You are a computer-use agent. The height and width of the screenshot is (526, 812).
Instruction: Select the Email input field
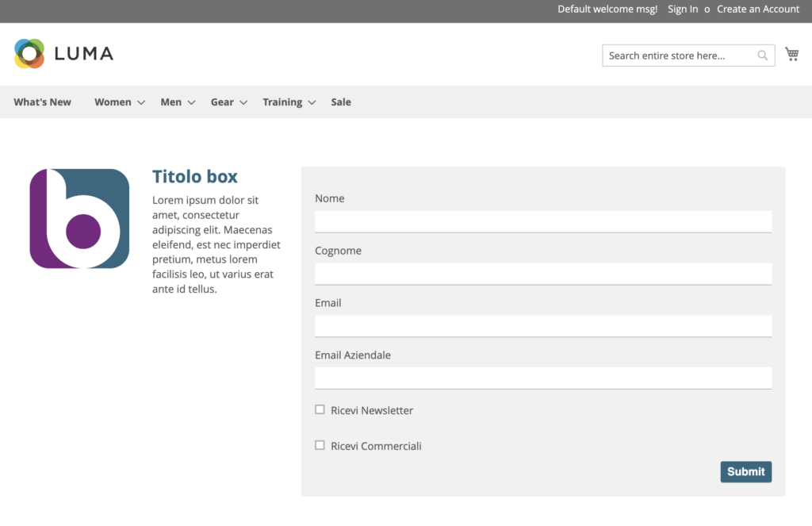(x=542, y=326)
